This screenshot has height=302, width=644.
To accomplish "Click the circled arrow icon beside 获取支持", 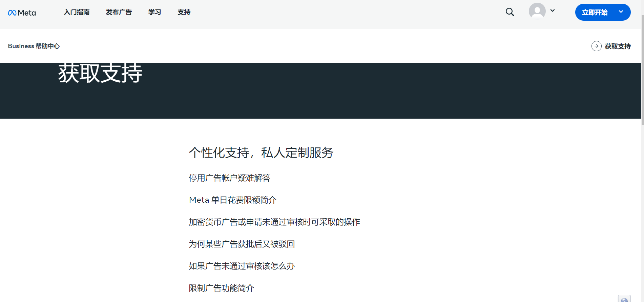I will (597, 46).
